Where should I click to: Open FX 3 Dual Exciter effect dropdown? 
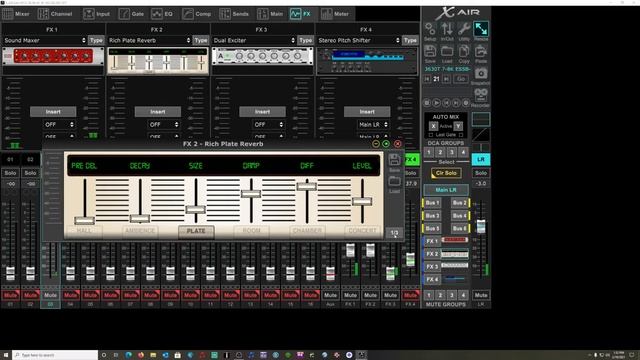[254, 40]
